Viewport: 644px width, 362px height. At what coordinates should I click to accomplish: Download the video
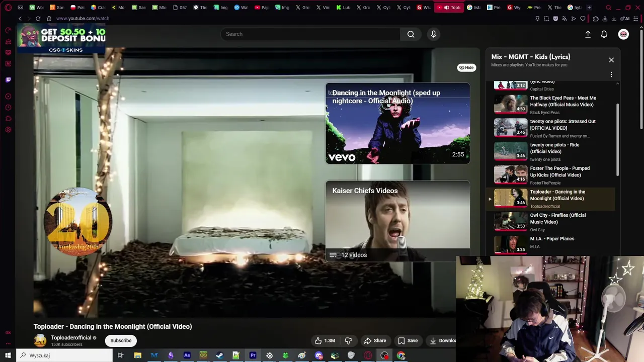443,340
